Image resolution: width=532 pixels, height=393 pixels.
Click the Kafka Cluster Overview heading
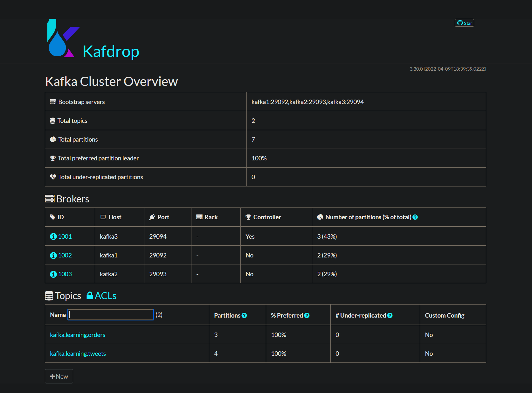tap(112, 81)
